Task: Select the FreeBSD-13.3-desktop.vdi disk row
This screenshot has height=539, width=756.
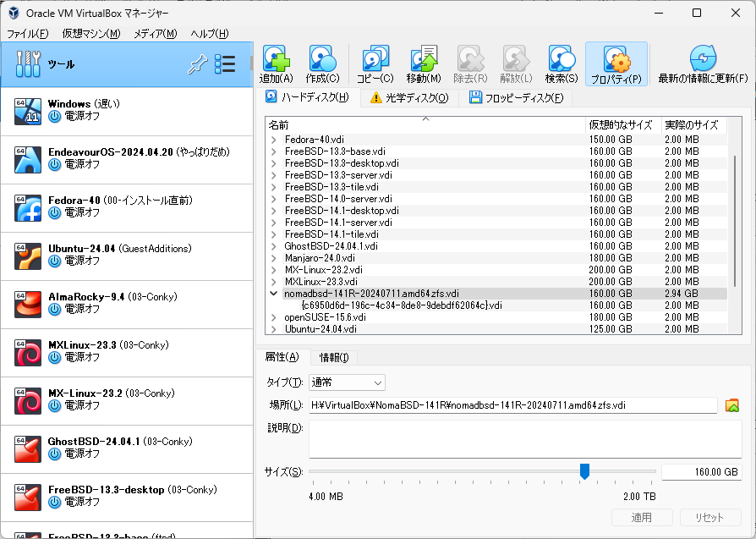Action: pyautogui.click(x=342, y=163)
